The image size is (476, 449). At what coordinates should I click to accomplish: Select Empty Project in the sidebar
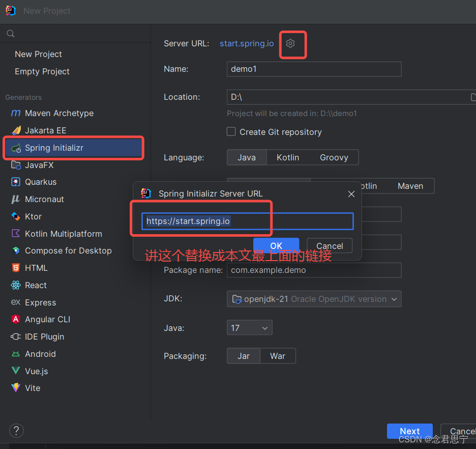[42, 71]
